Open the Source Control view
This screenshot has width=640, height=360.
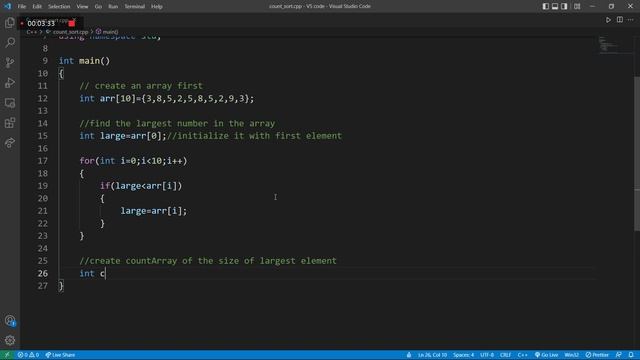tap(10, 62)
